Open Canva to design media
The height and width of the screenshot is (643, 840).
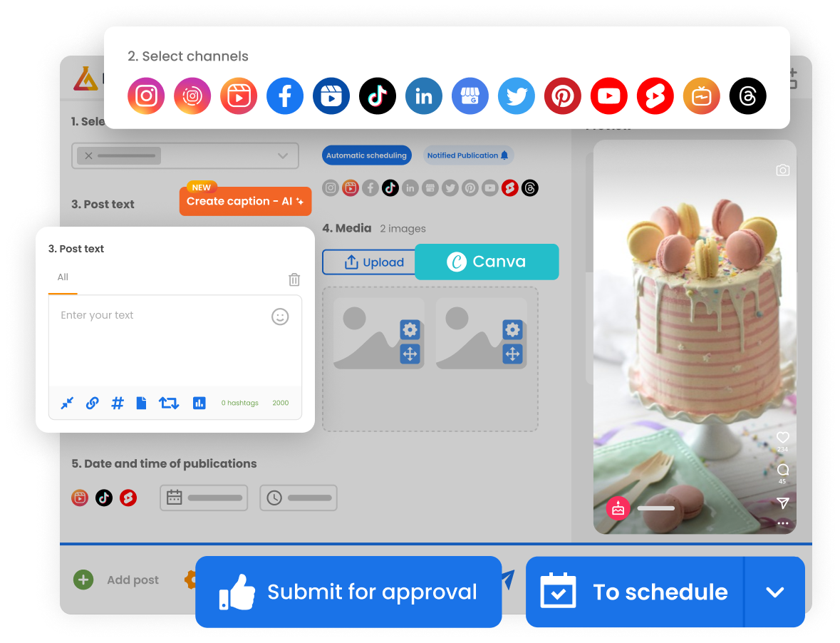[487, 262]
